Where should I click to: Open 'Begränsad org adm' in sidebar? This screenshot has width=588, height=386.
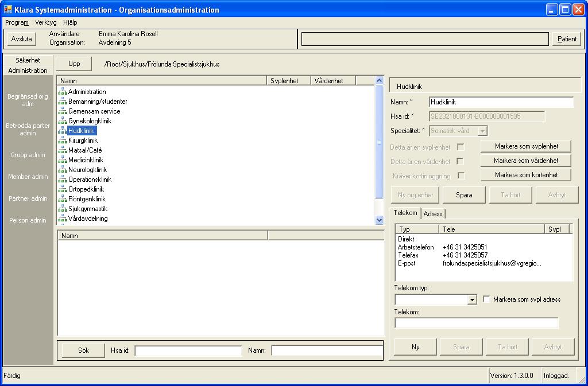(x=28, y=100)
